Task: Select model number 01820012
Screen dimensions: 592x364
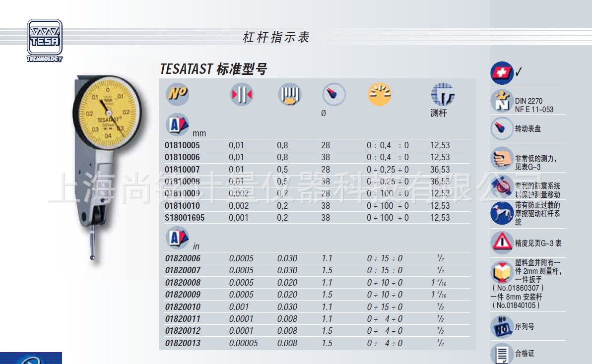Action: [183, 331]
